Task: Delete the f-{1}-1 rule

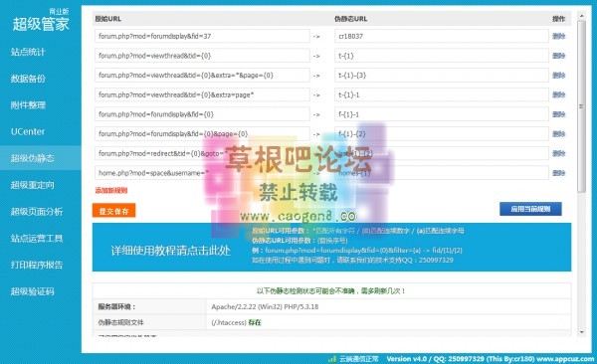Action: coord(558,114)
